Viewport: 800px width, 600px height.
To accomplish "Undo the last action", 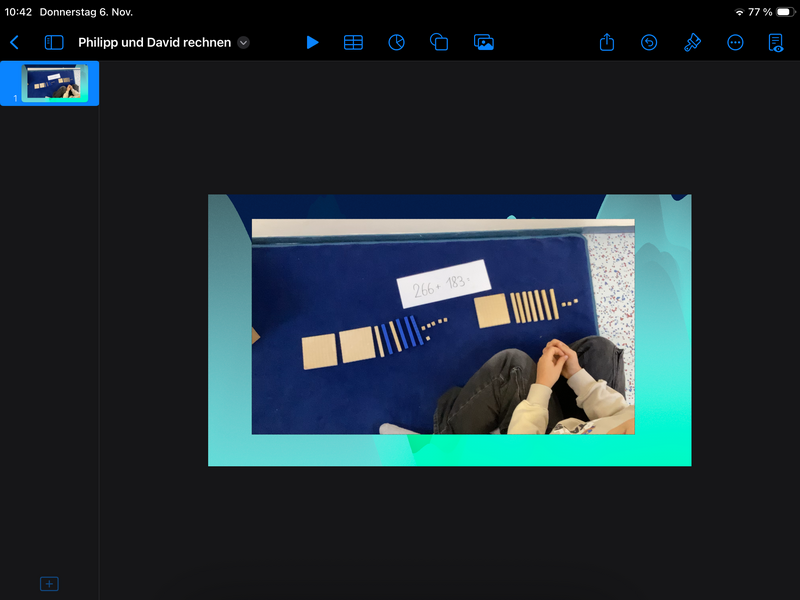I will point(649,42).
